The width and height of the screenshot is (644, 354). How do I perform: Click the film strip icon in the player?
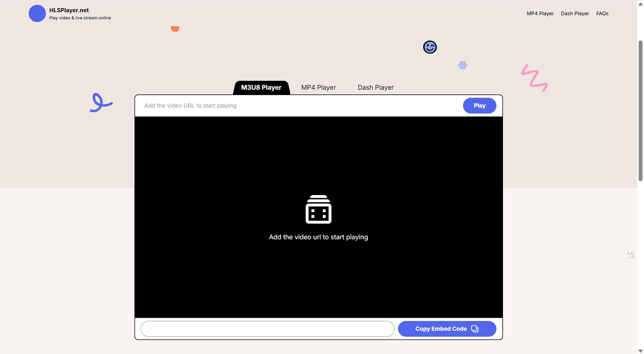pyautogui.click(x=318, y=209)
